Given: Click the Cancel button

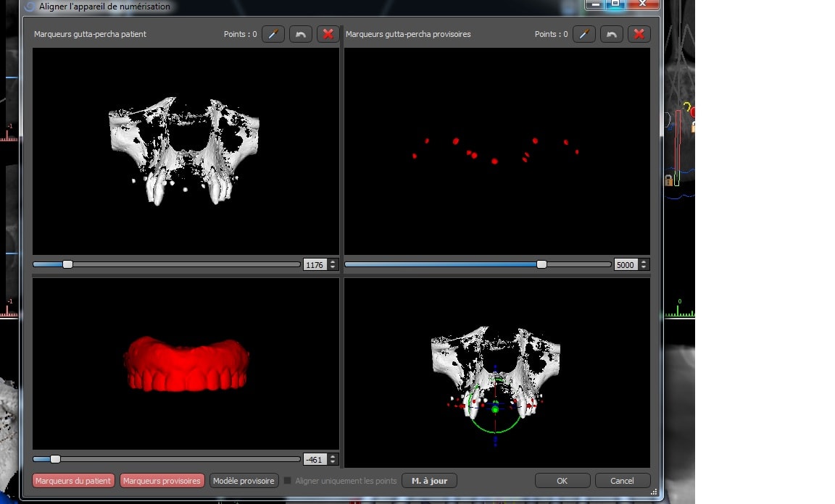Looking at the screenshot, I should [622, 481].
